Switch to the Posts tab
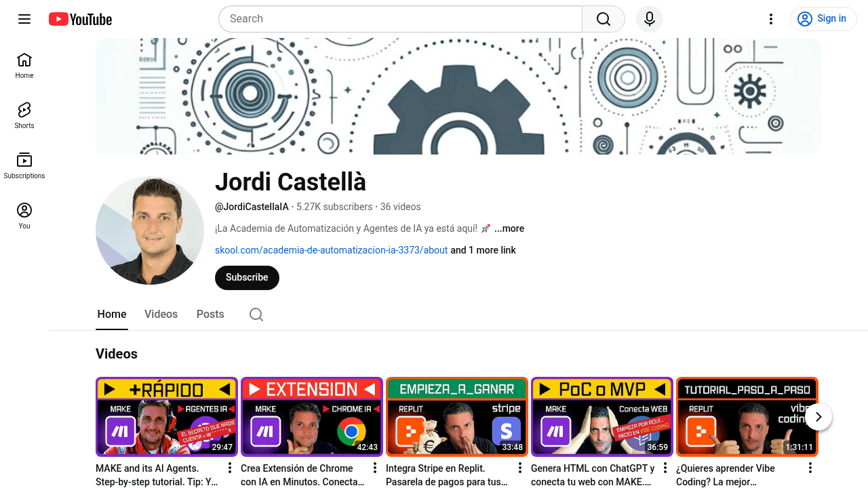The image size is (868, 488). click(210, 314)
